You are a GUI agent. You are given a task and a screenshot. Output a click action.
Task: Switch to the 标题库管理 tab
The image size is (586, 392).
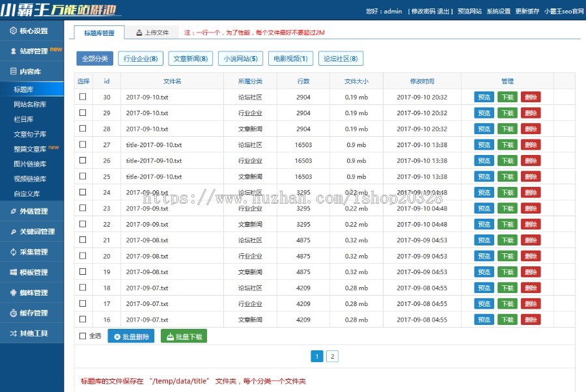click(x=100, y=33)
